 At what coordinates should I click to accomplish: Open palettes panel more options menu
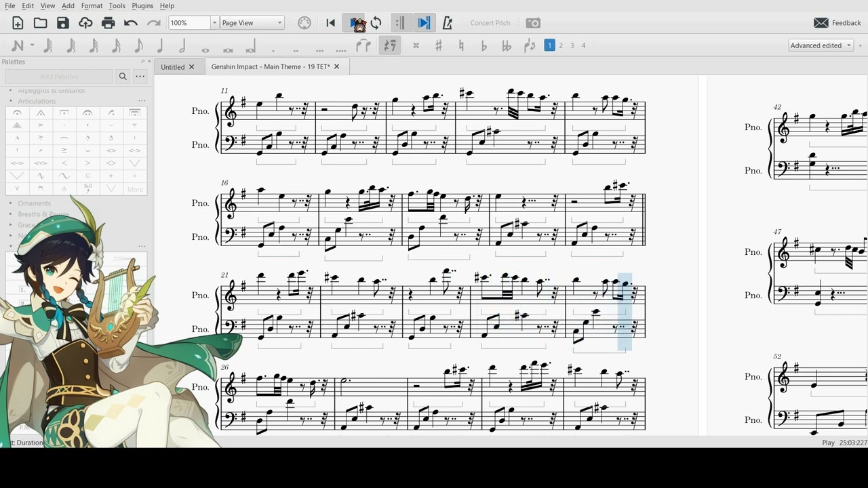click(140, 77)
